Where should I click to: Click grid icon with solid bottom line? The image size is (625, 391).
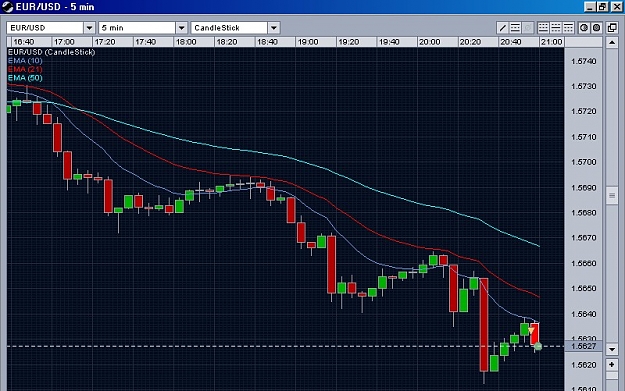pyautogui.click(x=543, y=28)
